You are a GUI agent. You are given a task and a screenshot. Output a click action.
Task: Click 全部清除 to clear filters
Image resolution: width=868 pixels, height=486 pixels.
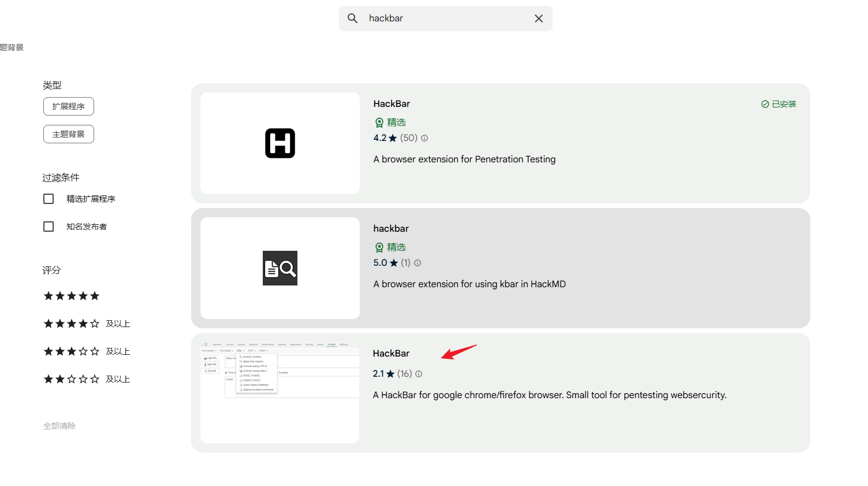coord(59,426)
